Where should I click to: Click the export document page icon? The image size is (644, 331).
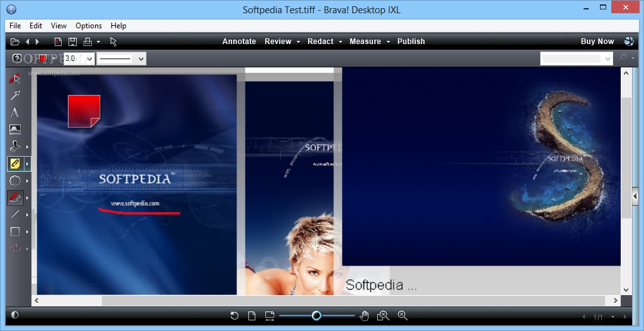pos(58,42)
